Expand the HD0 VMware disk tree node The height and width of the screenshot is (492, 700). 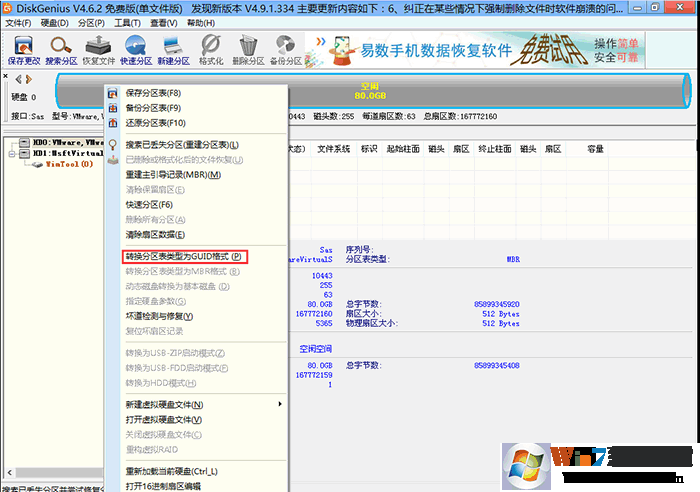[11, 141]
